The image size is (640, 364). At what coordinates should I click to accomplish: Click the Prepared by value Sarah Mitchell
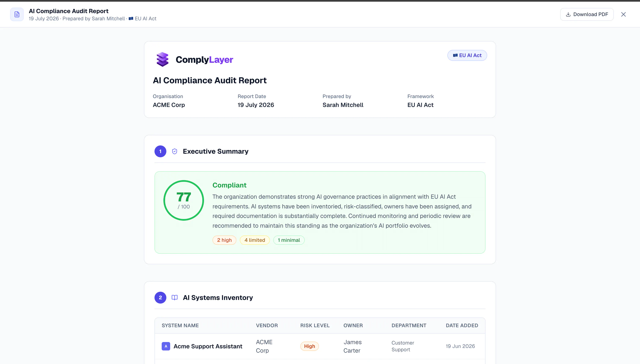(343, 105)
